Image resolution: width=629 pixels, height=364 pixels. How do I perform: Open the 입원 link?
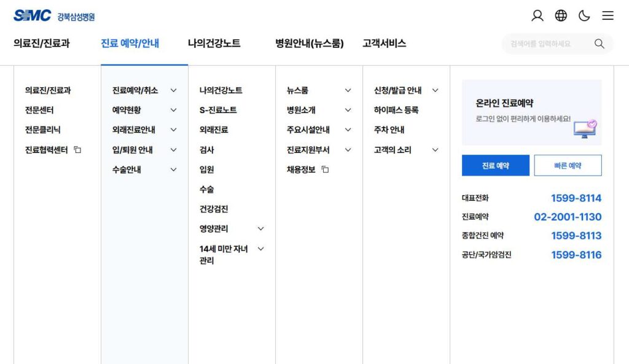[206, 169]
